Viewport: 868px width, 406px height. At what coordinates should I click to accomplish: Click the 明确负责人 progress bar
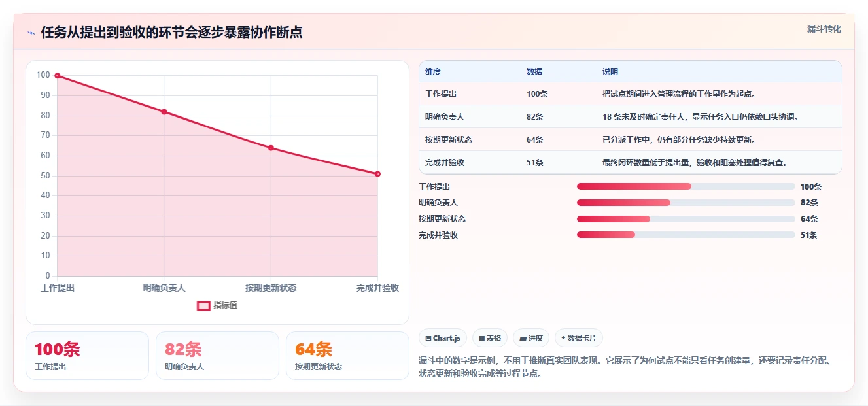tap(686, 203)
